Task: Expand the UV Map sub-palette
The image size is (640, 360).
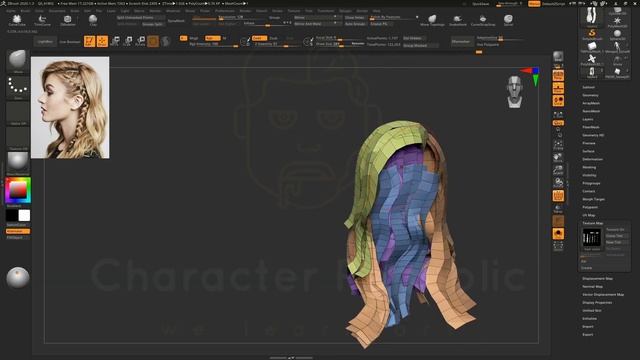Action: click(589, 215)
